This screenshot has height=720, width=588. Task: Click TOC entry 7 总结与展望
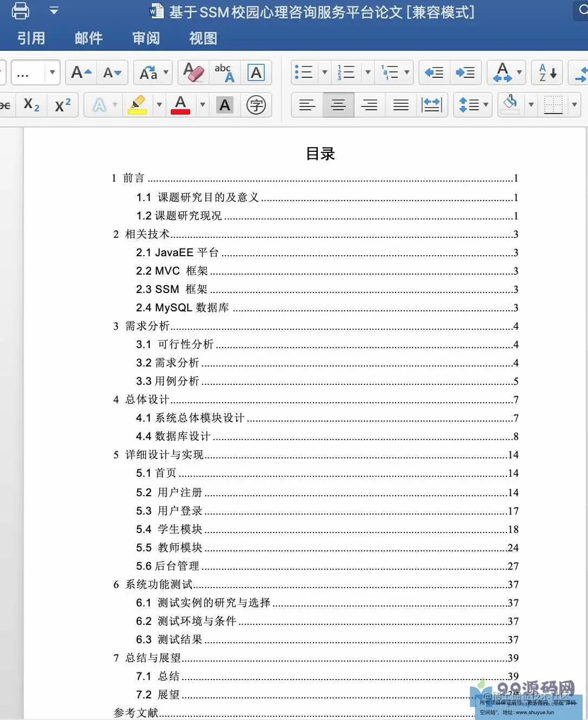coord(316,658)
